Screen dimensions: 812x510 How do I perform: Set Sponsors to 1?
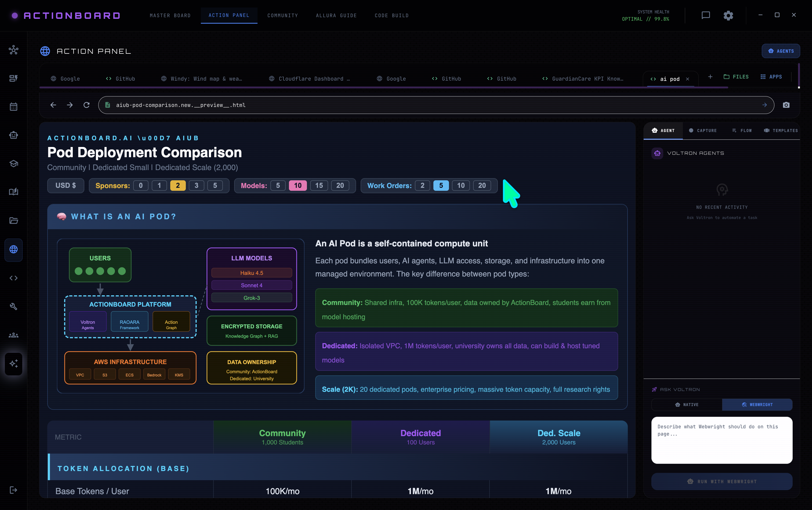point(160,185)
